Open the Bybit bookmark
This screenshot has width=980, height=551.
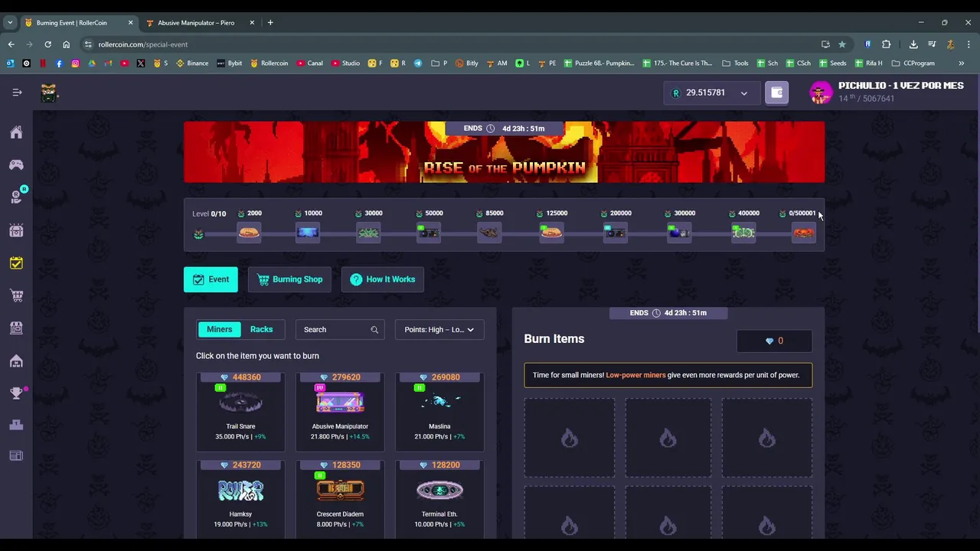point(230,64)
